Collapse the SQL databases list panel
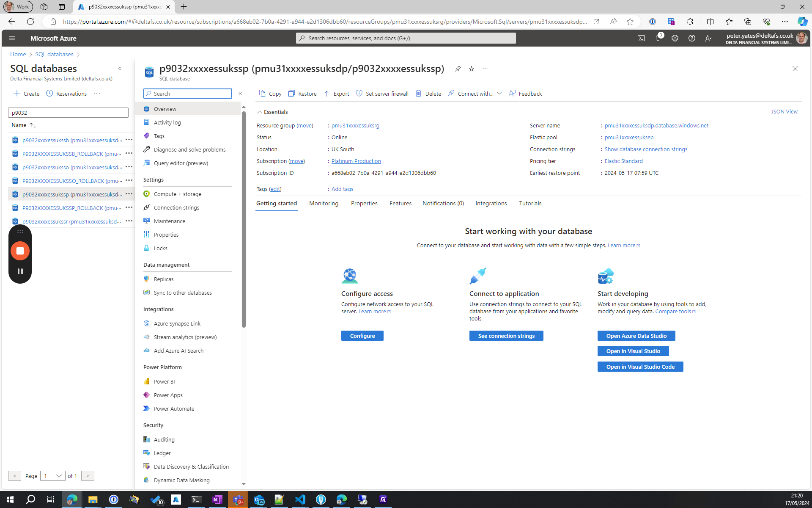Viewport: 812px width, 508px height. pos(120,69)
